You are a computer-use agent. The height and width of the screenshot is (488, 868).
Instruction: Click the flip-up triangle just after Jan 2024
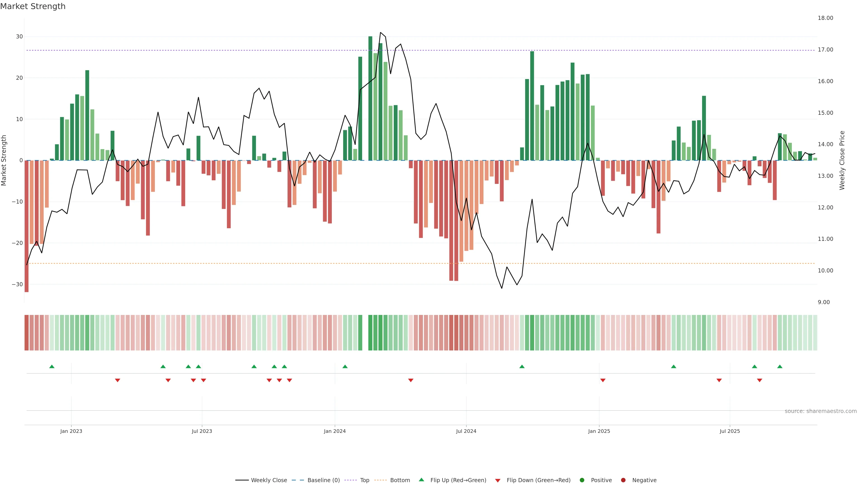tap(345, 366)
